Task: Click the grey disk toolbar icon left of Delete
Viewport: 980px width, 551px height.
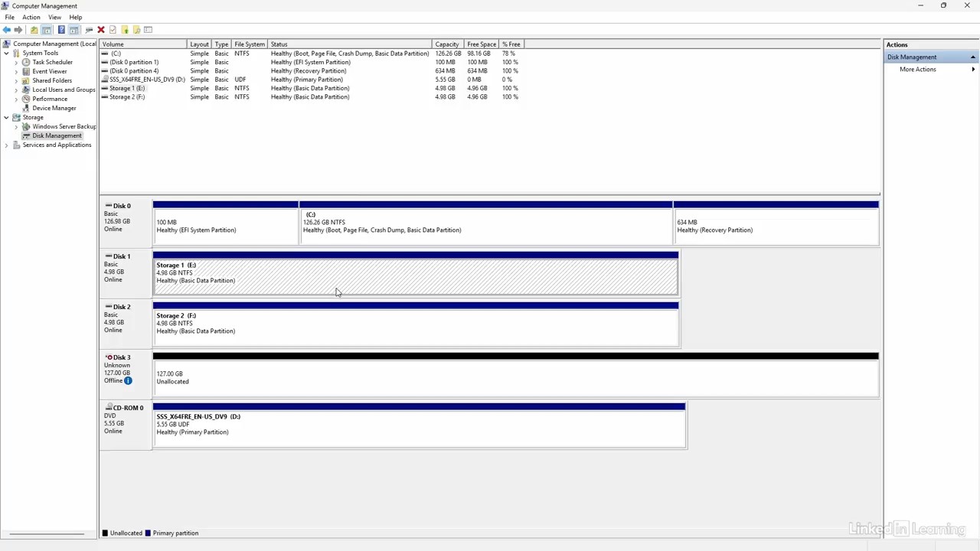Action: pyautogui.click(x=89, y=30)
